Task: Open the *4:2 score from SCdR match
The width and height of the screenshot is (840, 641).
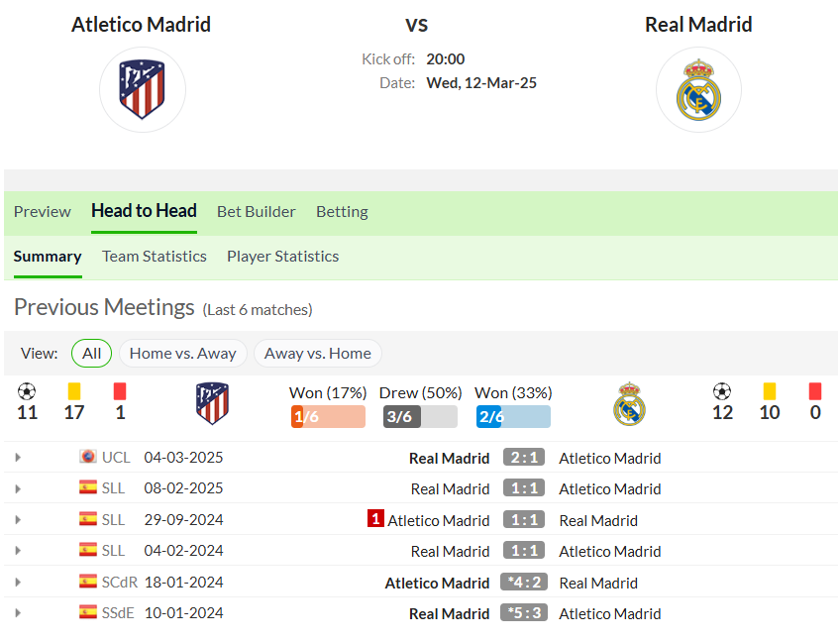Action: tap(524, 582)
